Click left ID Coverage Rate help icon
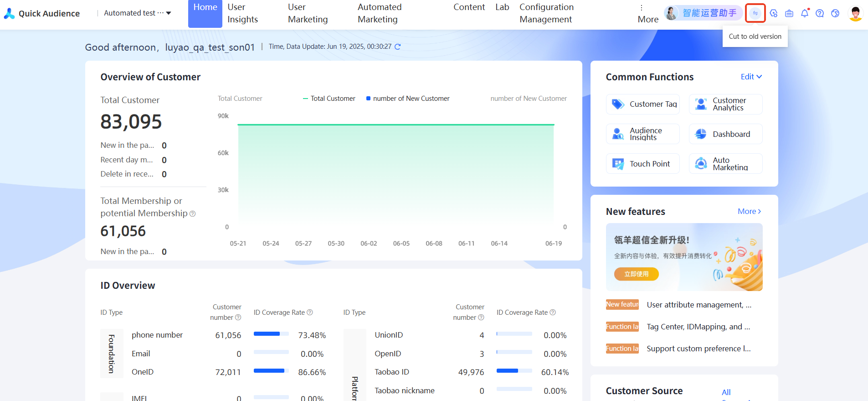The width and height of the screenshot is (868, 401). tap(310, 312)
